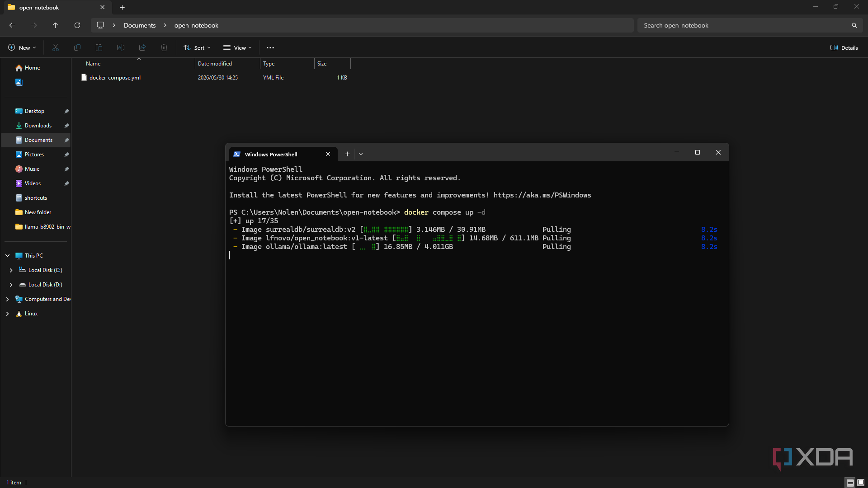This screenshot has width=868, height=488.
Task: Open the New item dropdown
Action: [x=22, y=47]
